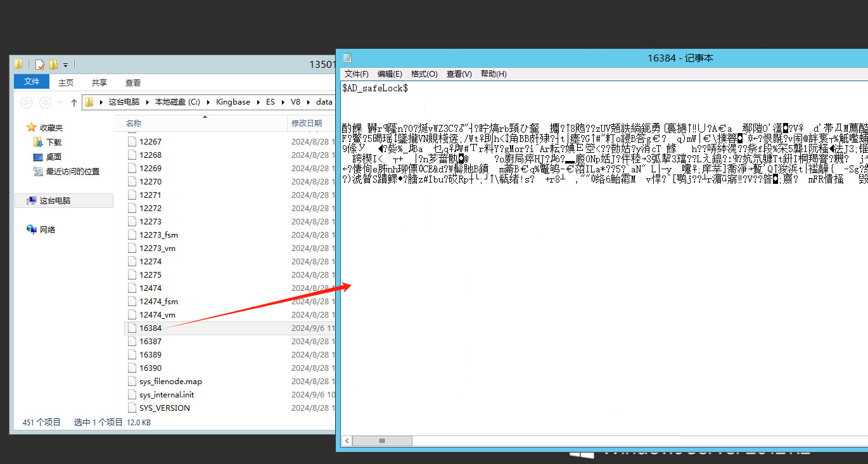868x464 pixels.
Task: Select 下载 in the favorites sidebar
Action: 54,142
